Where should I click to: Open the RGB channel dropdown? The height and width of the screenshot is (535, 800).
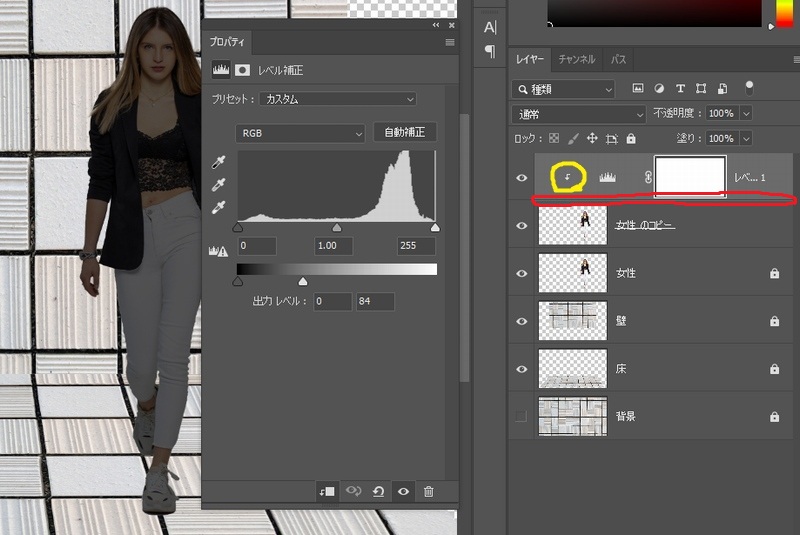pos(301,133)
